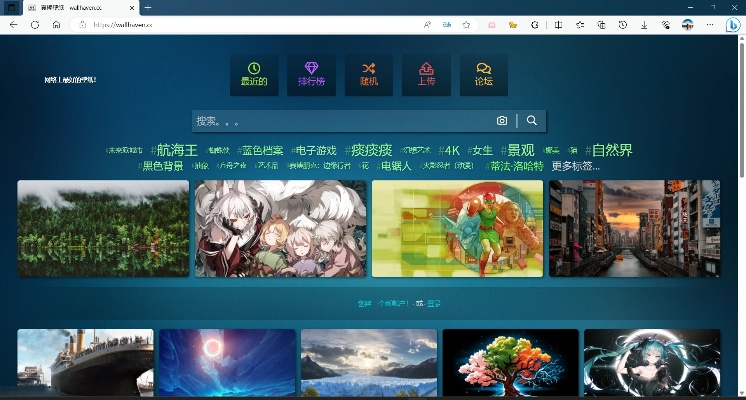The width and height of the screenshot is (746, 400).
Task: Open the 论坛 (Forums) chat icon
Action: coord(483,75)
